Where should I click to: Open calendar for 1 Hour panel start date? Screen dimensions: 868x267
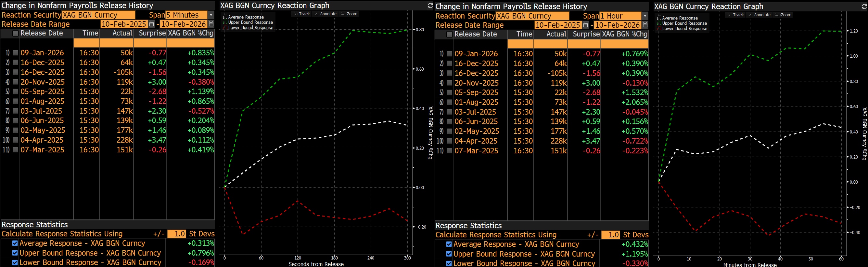click(x=586, y=25)
